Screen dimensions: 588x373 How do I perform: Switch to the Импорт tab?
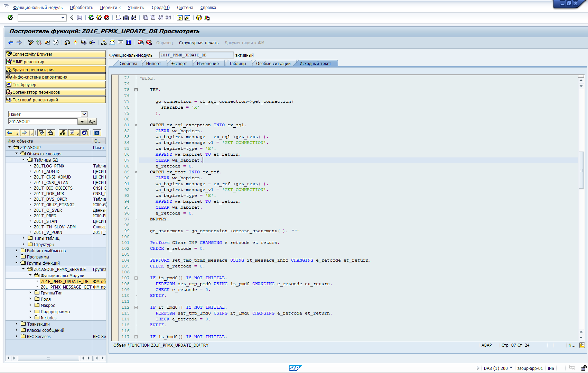tap(153, 64)
